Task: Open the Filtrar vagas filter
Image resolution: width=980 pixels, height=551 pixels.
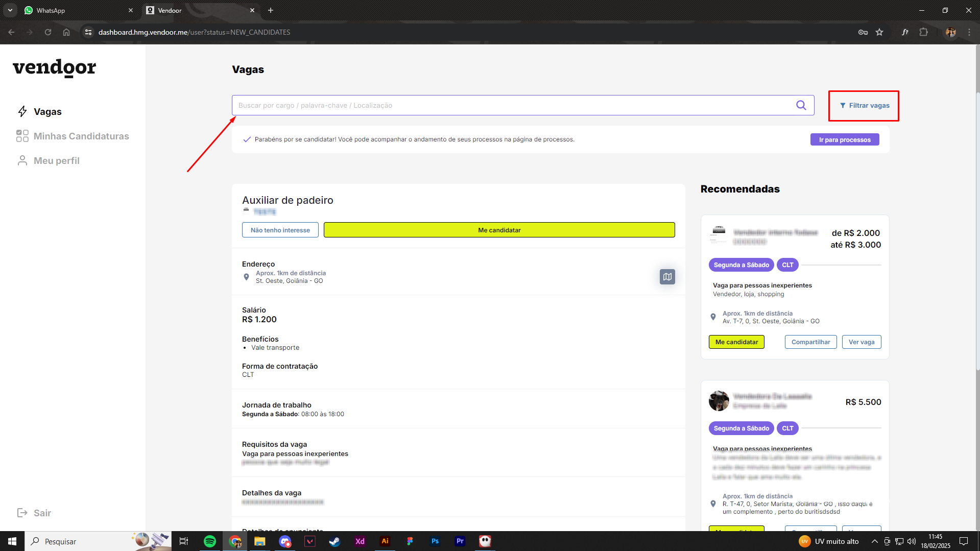Action: coord(864,106)
